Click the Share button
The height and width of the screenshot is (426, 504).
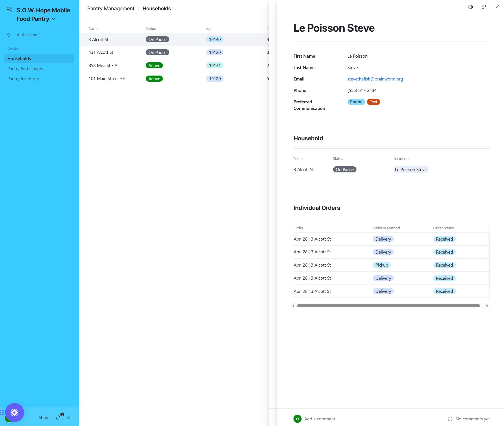coord(44,417)
